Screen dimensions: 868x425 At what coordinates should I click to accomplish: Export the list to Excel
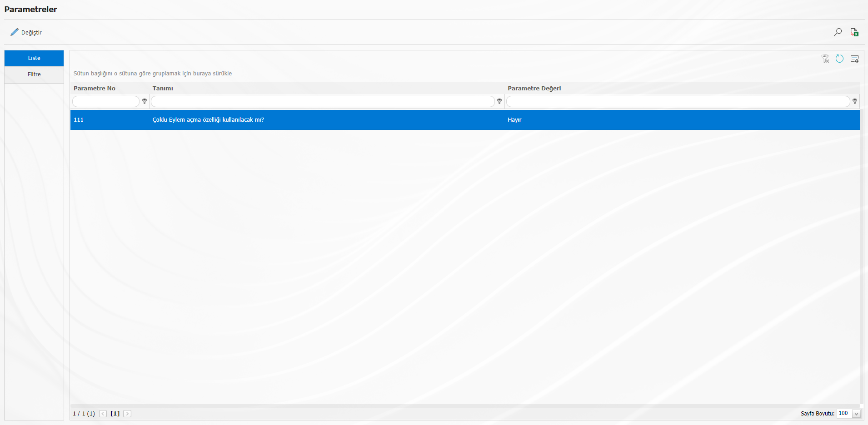[x=854, y=32]
